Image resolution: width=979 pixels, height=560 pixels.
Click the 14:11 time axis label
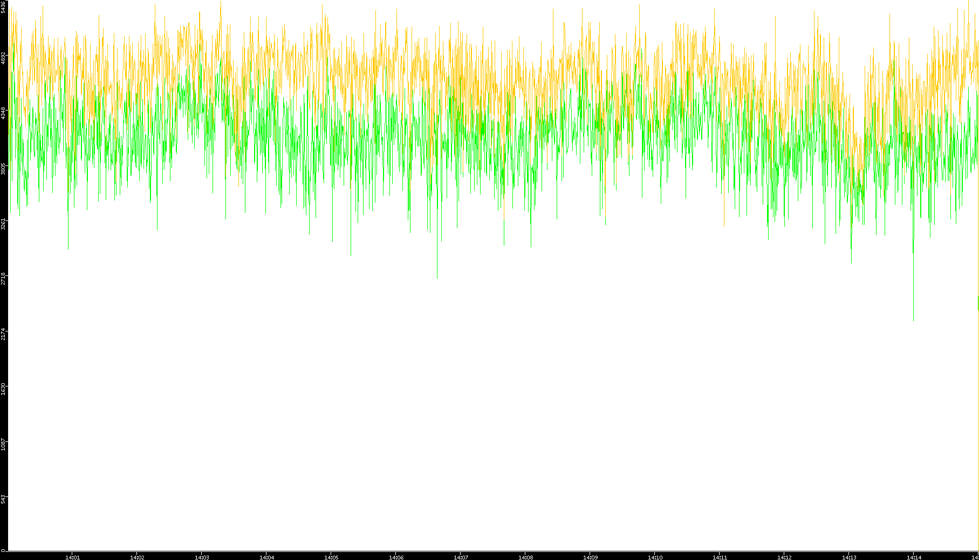(720, 557)
